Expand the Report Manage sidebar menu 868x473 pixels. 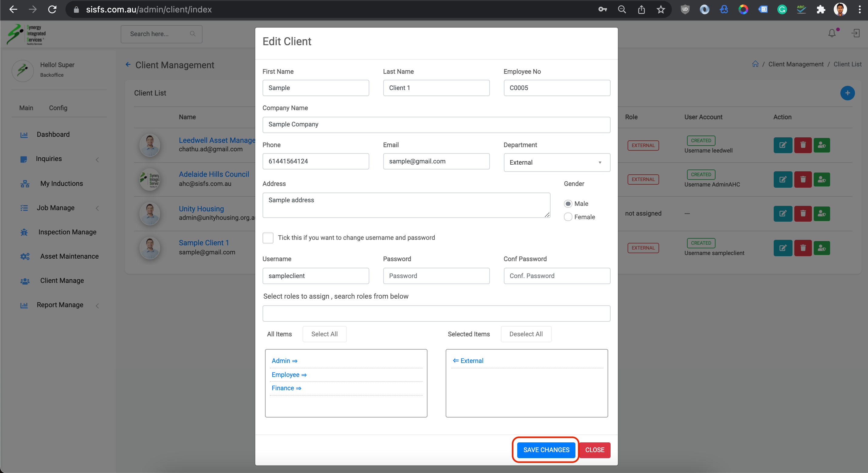tap(60, 305)
